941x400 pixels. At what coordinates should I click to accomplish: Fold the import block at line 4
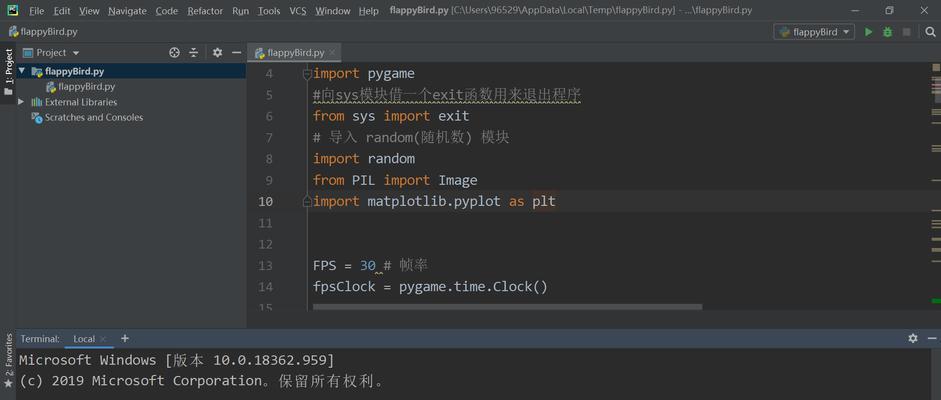(307, 74)
